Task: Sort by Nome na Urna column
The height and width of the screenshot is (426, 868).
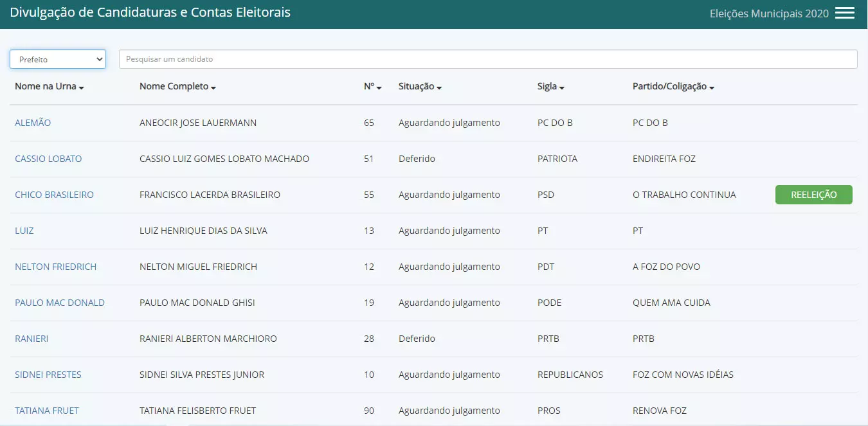Action: pyautogui.click(x=50, y=87)
